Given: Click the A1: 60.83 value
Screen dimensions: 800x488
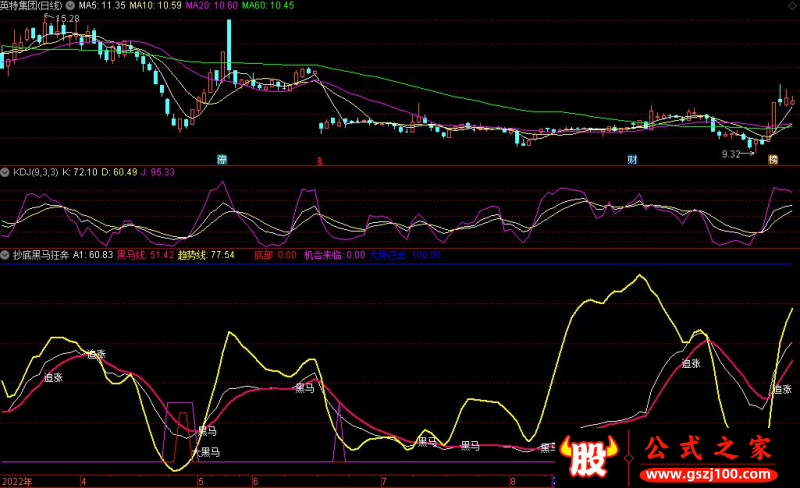Looking at the screenshot, I should point(93,255).
